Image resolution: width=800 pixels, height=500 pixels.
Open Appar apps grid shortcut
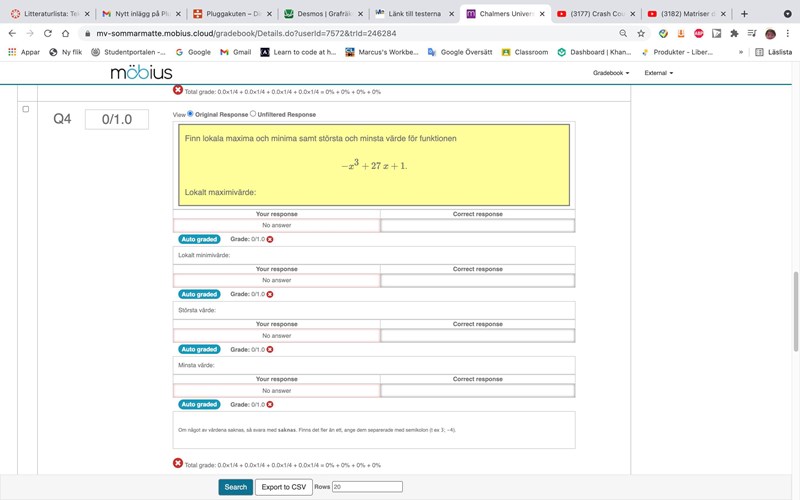pos(24,52)
